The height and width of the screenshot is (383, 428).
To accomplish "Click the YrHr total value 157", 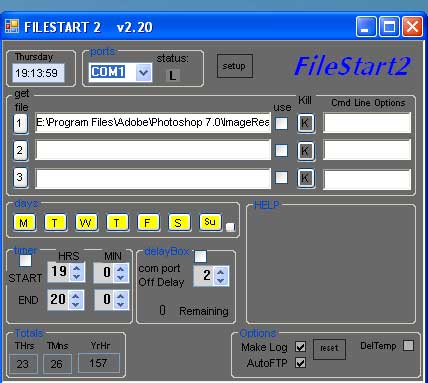I will point(99,363).
